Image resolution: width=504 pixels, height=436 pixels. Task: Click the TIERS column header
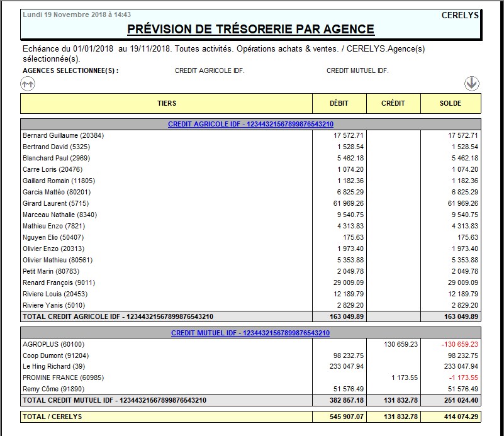coord(167,103)
